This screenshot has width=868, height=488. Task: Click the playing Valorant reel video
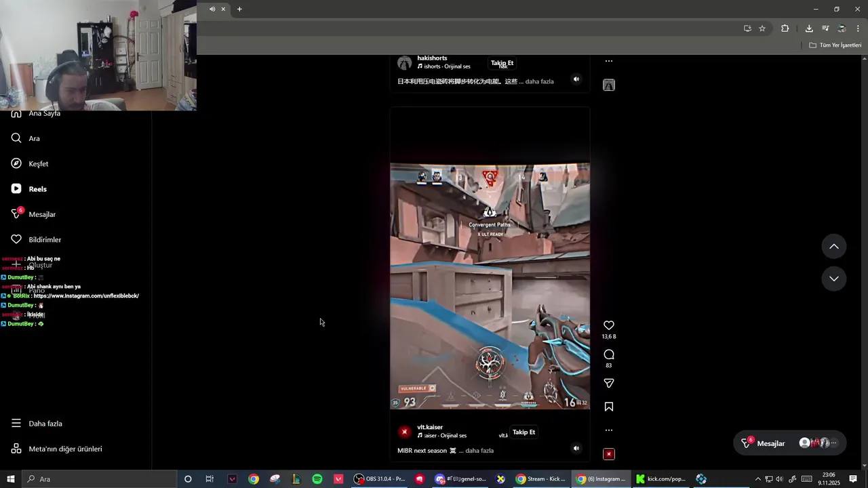[x=490, y=286]
